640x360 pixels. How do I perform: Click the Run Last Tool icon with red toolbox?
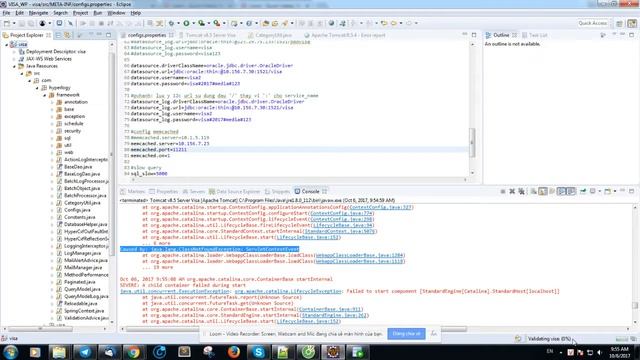coord(217,23)
